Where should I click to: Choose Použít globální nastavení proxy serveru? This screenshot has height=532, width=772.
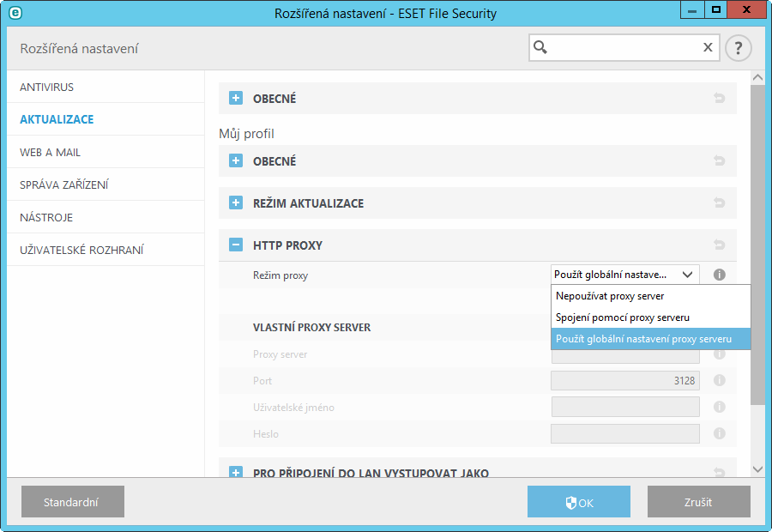650,339
